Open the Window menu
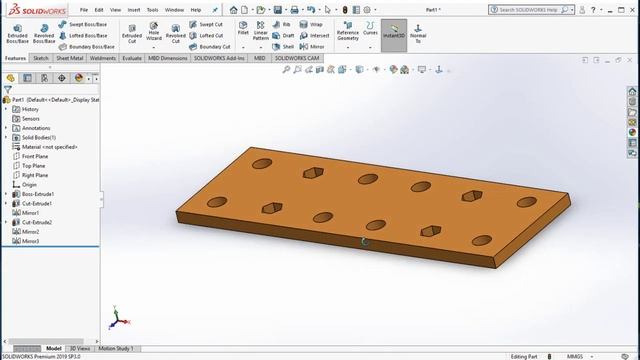The height and width of the screenshot is (360, 640). coord(174,10)
